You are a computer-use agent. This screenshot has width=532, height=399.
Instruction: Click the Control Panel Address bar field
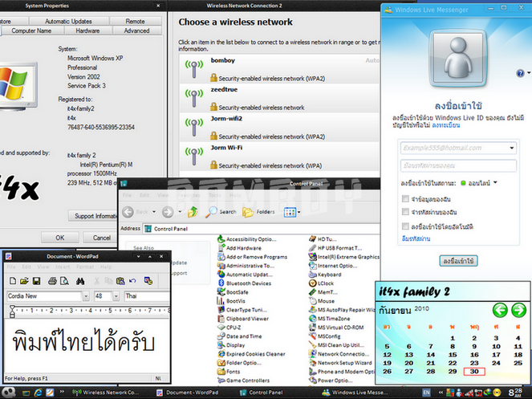(x=262, y=229)
